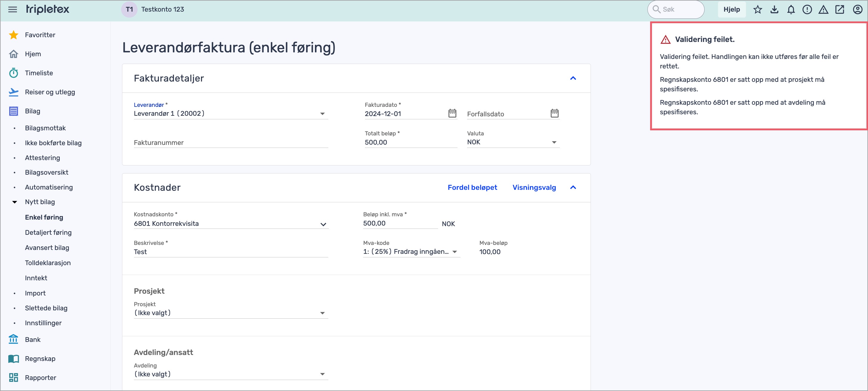Collapse the Nytt bilag tree item
The image size is (868, 391).
click(15, 202)
